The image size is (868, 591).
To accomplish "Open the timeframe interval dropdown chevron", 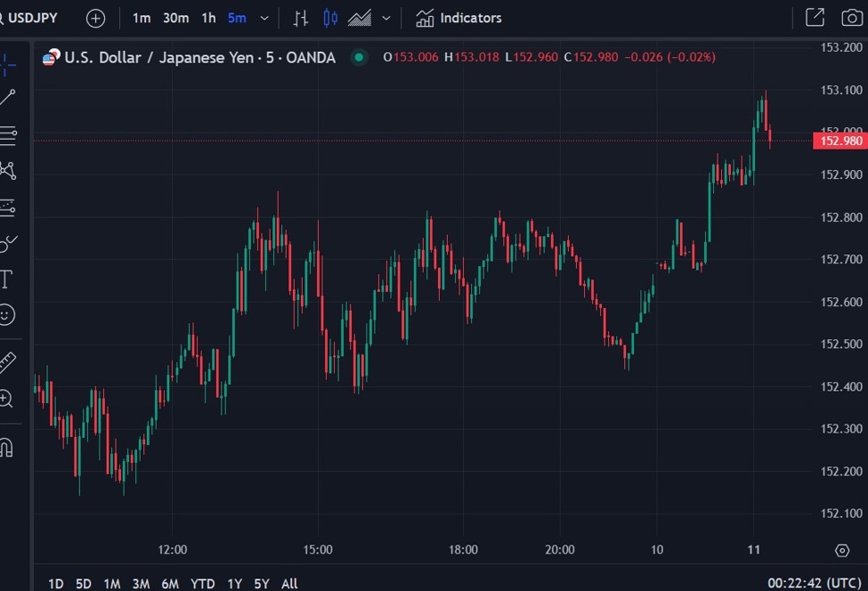I will pos(263,17).
